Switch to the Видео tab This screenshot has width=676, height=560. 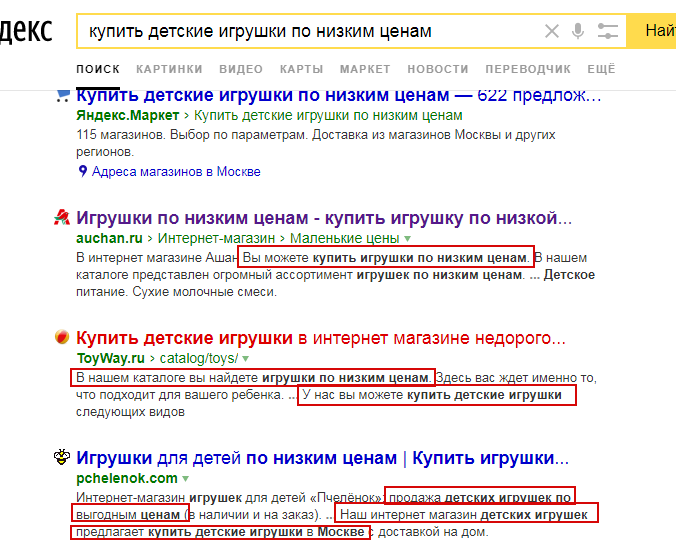(241, 69)
